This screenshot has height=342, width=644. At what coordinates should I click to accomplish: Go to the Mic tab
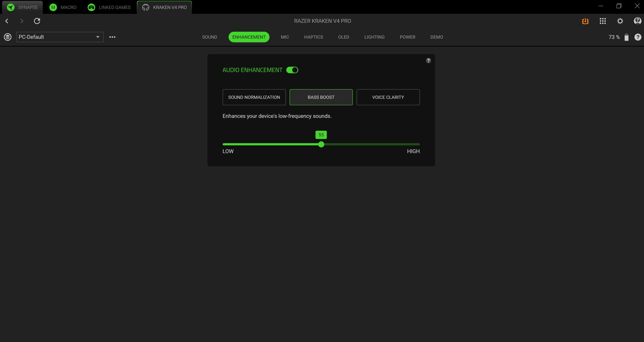[x=285, y=37]
